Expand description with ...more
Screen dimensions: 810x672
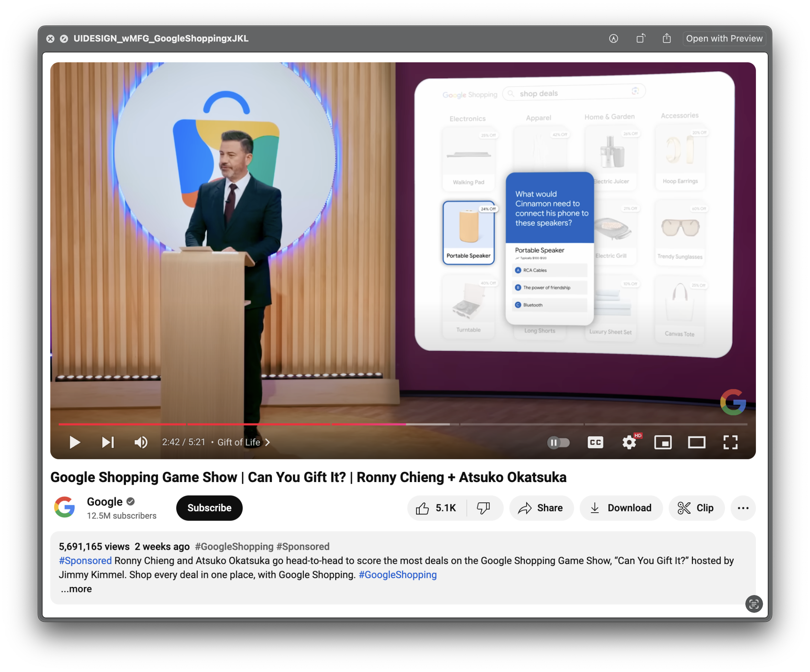(x=76, y=589)
